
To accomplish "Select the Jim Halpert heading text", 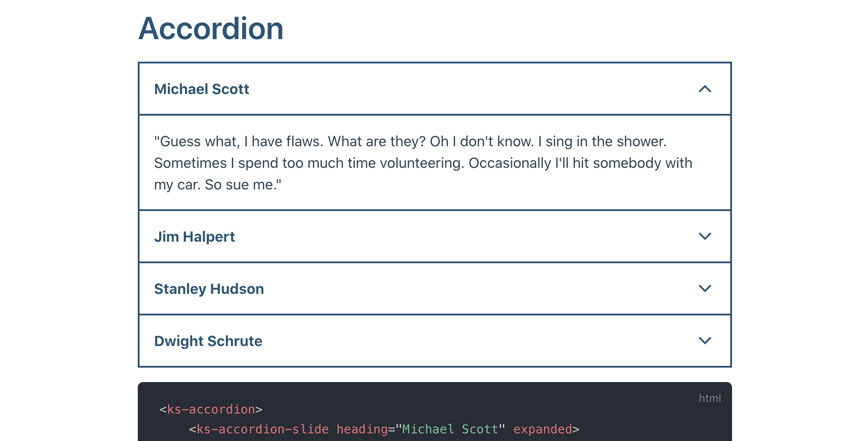I will pos(194,236).
